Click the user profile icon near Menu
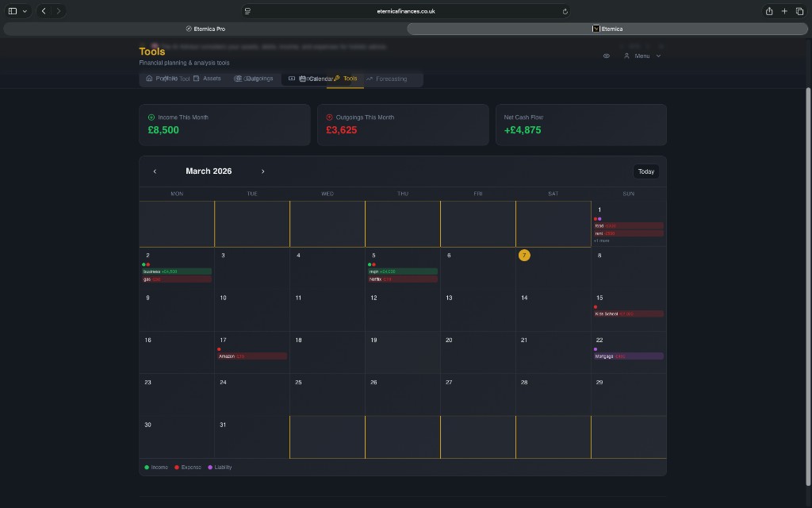 626,56
